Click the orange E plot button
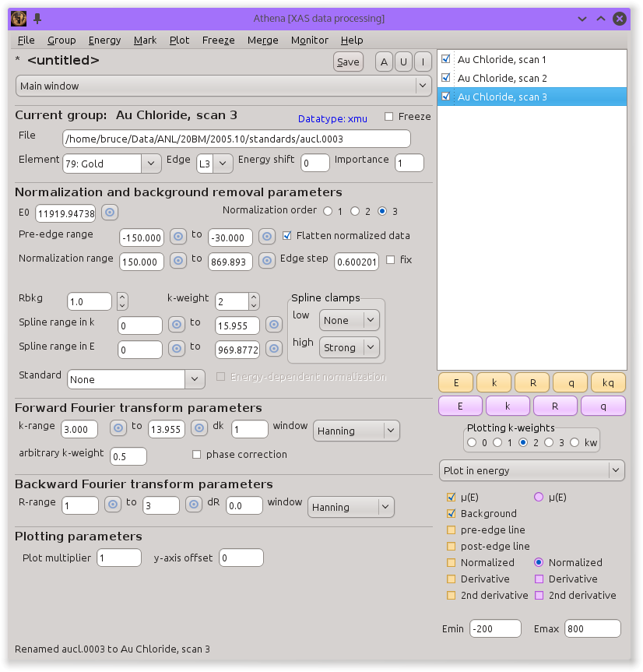 coord(456,382)
